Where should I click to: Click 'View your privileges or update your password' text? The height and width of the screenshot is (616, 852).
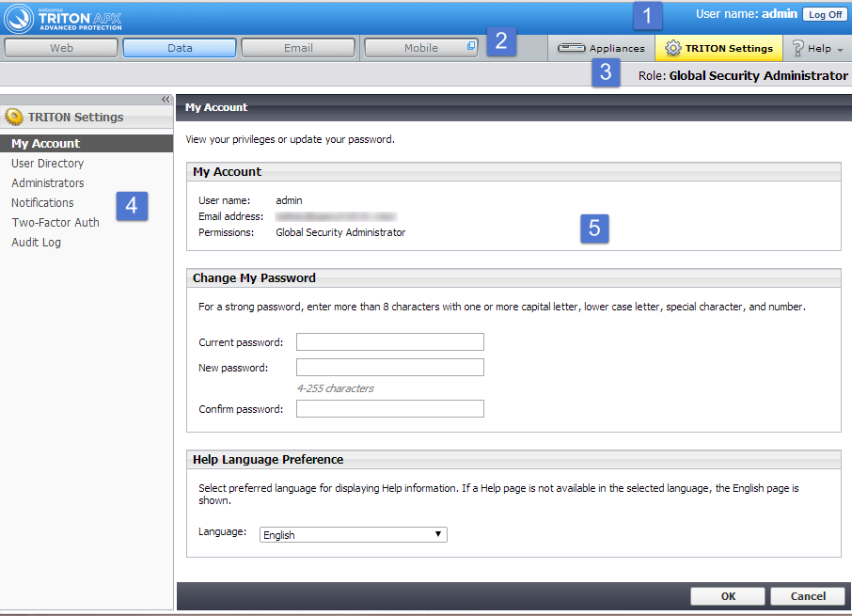pos(291,139)
